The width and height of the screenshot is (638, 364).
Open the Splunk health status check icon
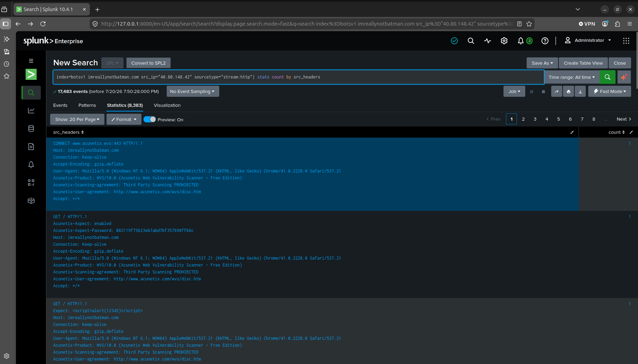pos(454,41)
